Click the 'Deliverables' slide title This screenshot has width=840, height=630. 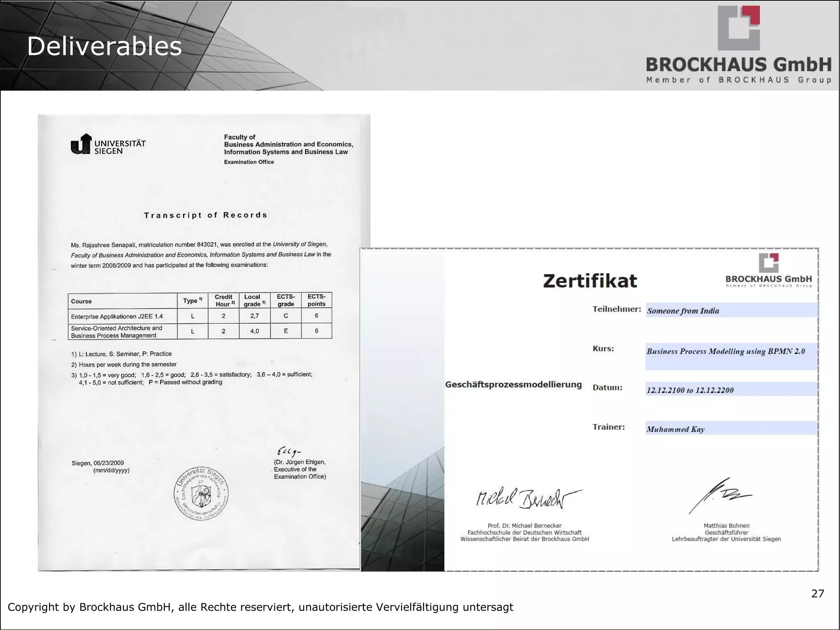(x=104, y=46)
